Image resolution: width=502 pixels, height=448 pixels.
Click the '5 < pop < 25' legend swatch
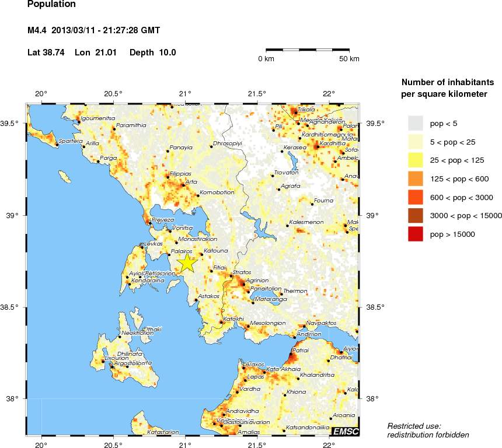pyautogui.click(x=415, y=141)
